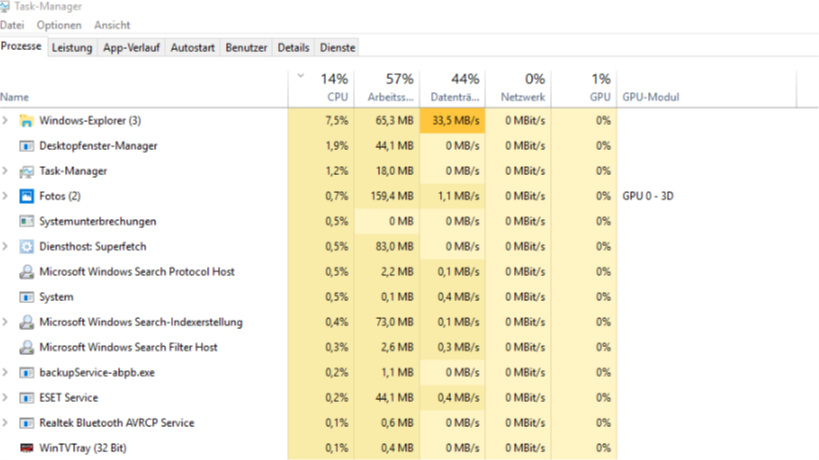Click the Task-Manager title bar icon
This screenshot has height=460, width=819.
(x=4, y=6)
